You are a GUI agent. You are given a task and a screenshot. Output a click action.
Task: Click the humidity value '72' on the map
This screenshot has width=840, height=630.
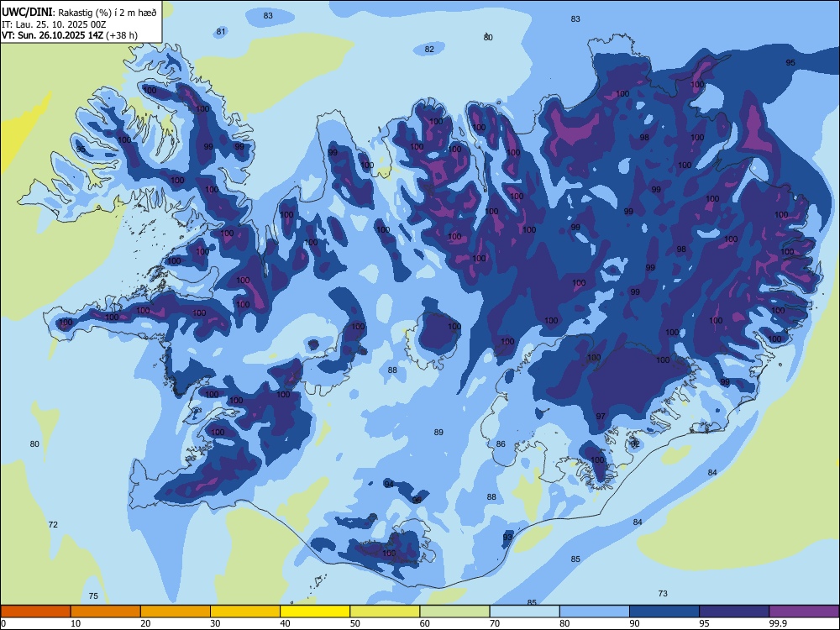click(53, 524)
